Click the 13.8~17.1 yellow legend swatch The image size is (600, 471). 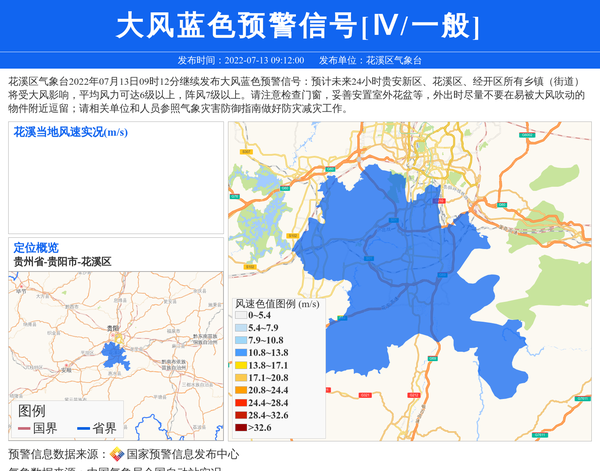pos(241,366)
